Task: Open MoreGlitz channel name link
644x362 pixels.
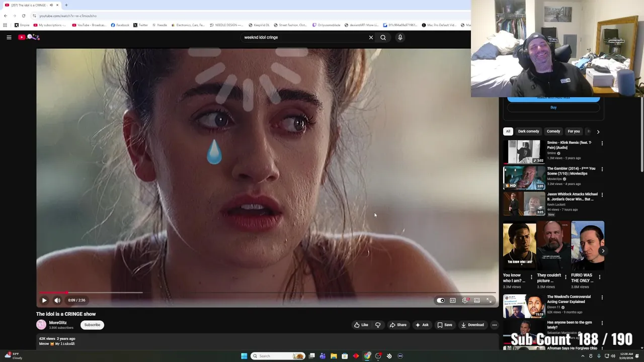Action: pyautogui.click(x=58, y=323)
